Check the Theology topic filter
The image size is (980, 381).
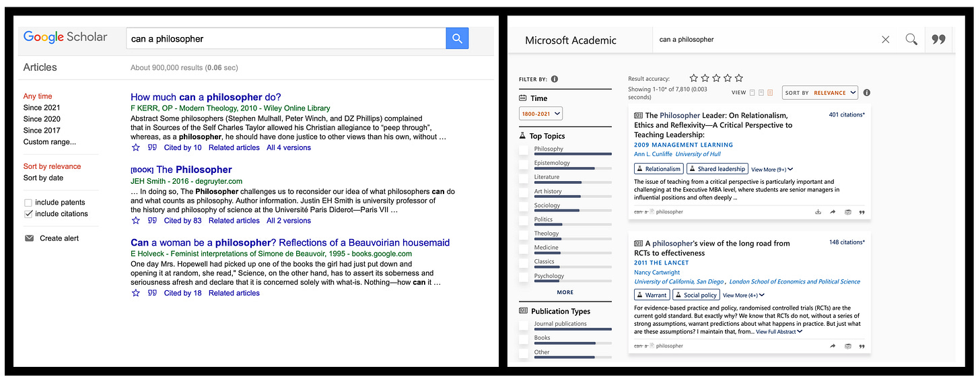[x=524, y=235]
